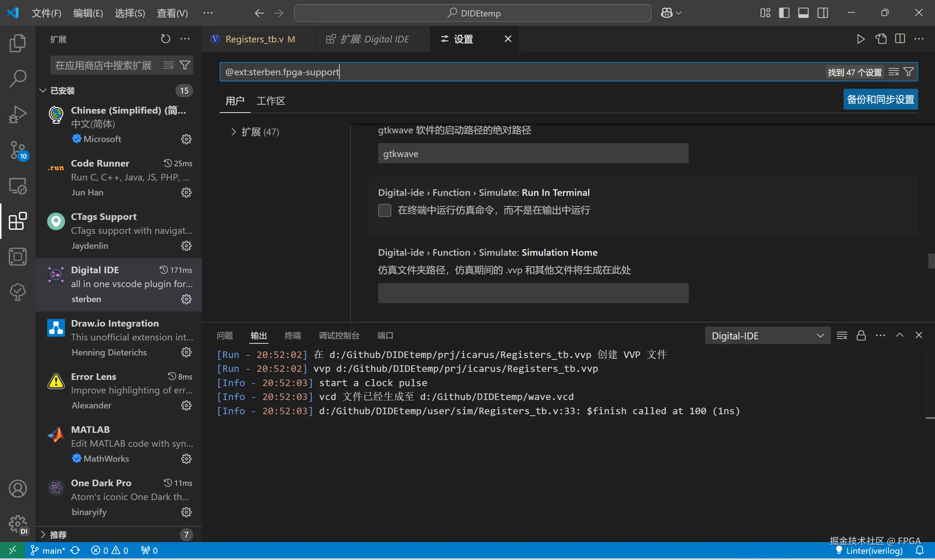Screen dimensions: 935x560
Task: Open Digital IDE extension gear settings
Action: 186,299
